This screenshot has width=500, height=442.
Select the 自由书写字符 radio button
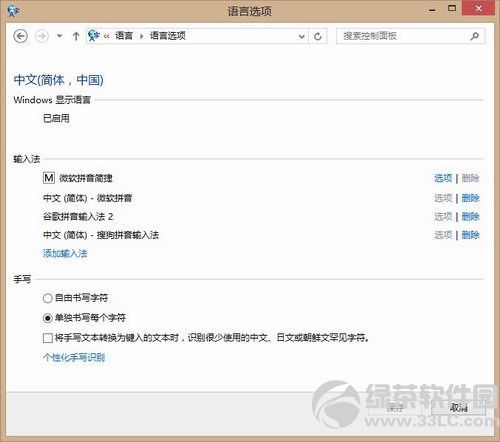pos(47,298)
